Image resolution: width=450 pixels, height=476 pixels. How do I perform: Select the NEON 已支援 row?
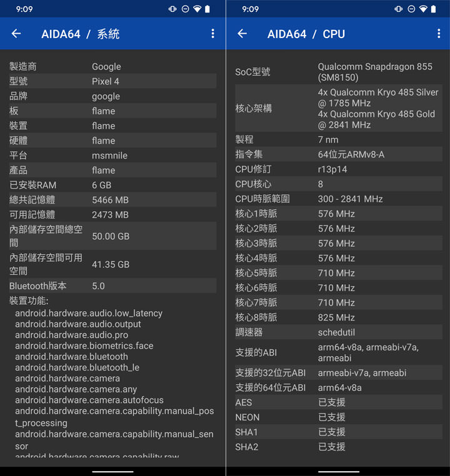point(339,417)
